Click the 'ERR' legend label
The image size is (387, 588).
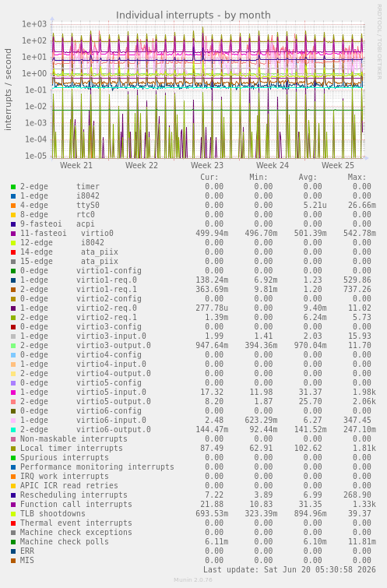point(27,551)
